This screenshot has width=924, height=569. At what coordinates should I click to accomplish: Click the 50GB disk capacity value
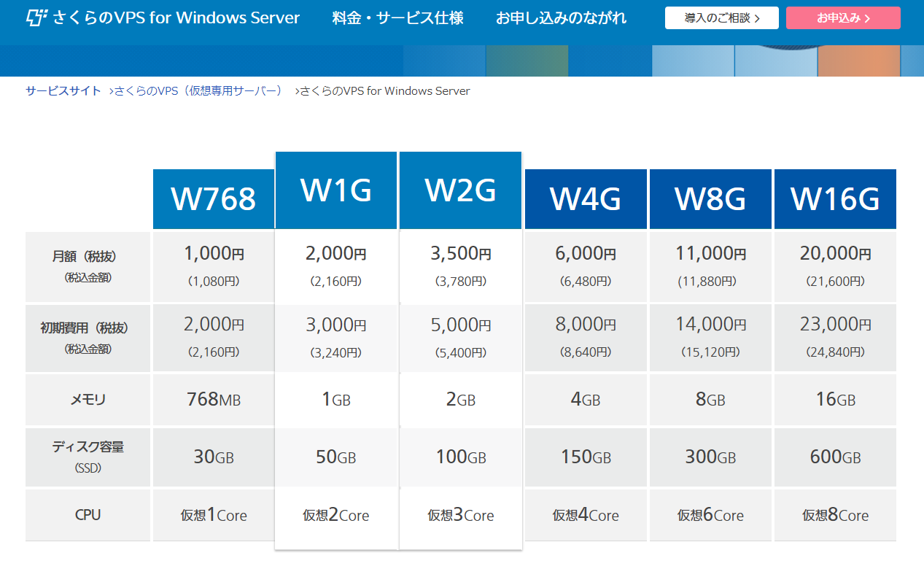coord(336,457)
